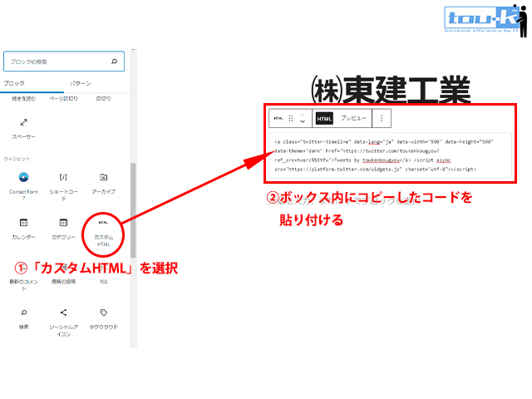Switch to the ブロック tab
This screenshot has height=399, width=532.
click(14, 83)
